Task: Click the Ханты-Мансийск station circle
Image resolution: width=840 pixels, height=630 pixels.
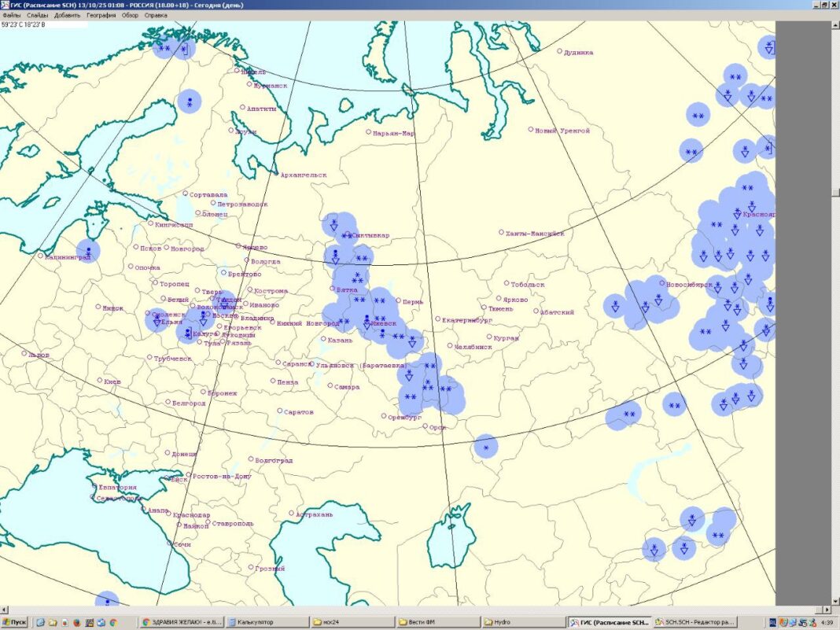Action: pyautogui.click(x=501, y=232)
